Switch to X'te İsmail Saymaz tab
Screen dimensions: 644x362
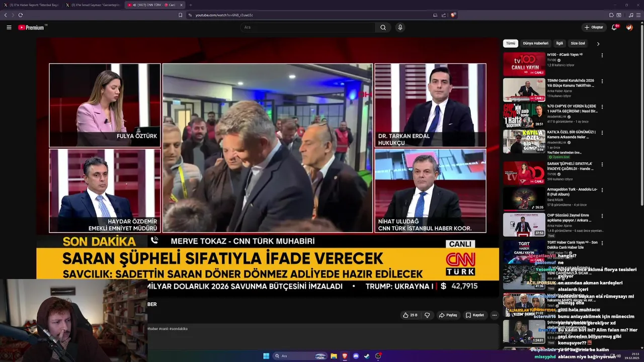click(x=93, y=5)
